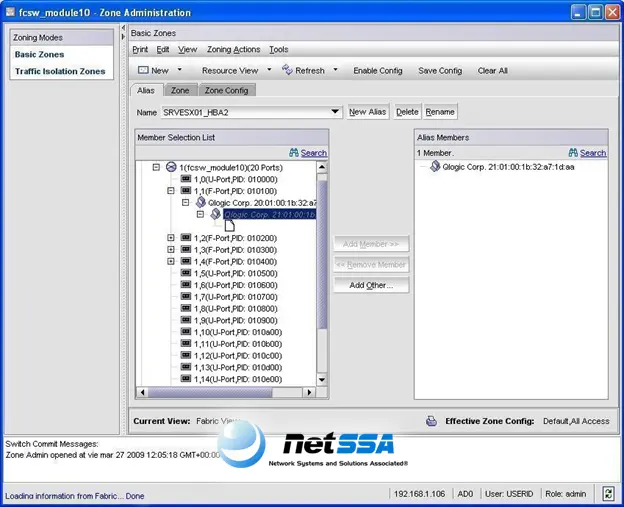
Task: Select Traffic Isolation Zones mode
Action: pyautogui.click(x=60, y=71)
